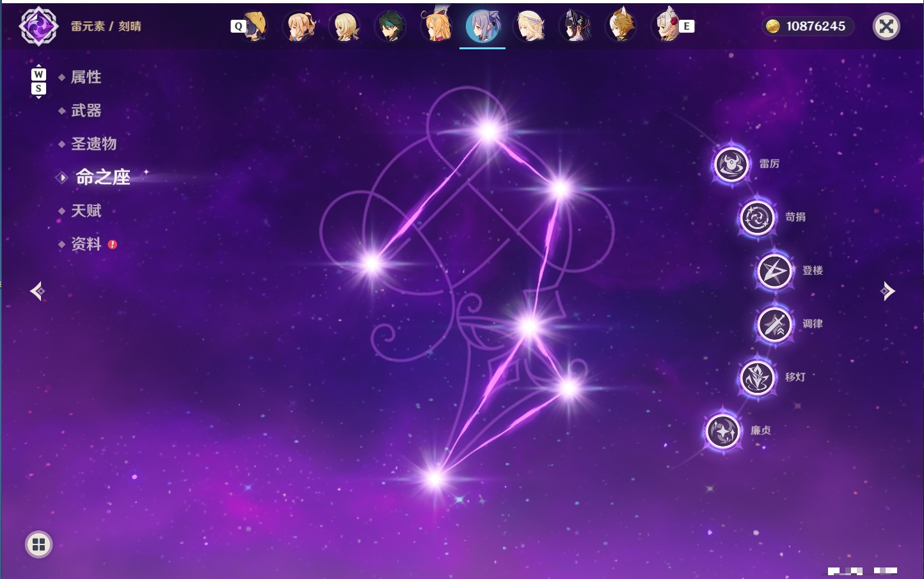This screenshot has height=579, width=924.
Task: Click the topmost star of the constellation
Action: (x=488, y=132)
